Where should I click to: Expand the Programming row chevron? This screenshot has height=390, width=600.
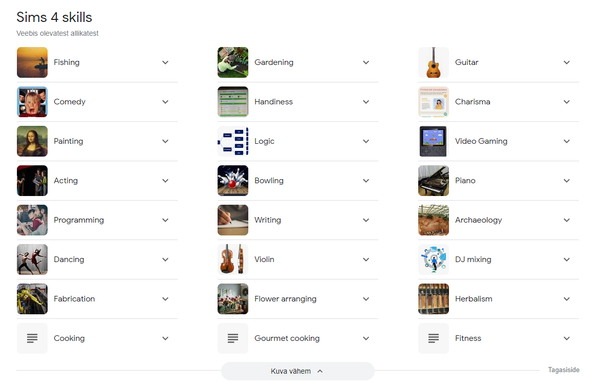pos(165,220)
